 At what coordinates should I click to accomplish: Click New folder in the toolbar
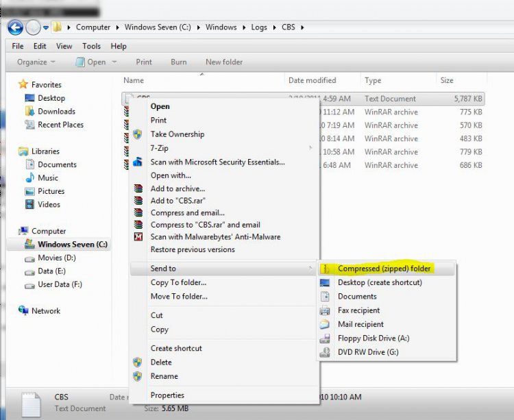224,62
